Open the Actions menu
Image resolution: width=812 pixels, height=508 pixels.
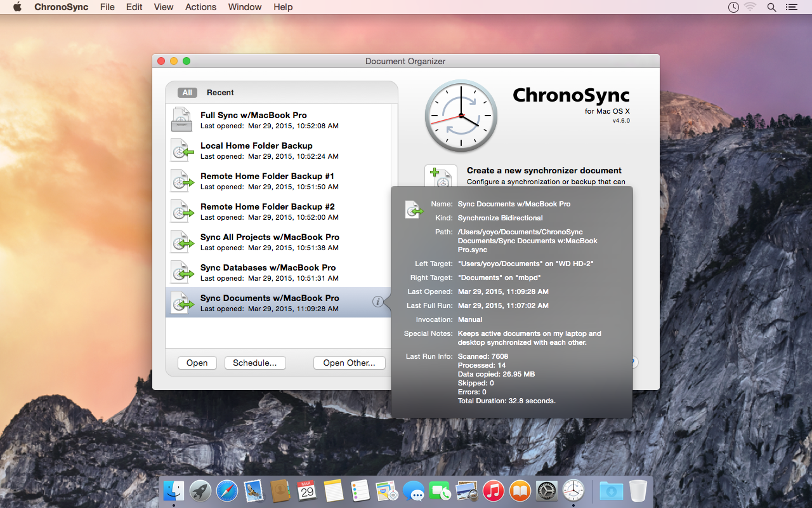(200, 7)
